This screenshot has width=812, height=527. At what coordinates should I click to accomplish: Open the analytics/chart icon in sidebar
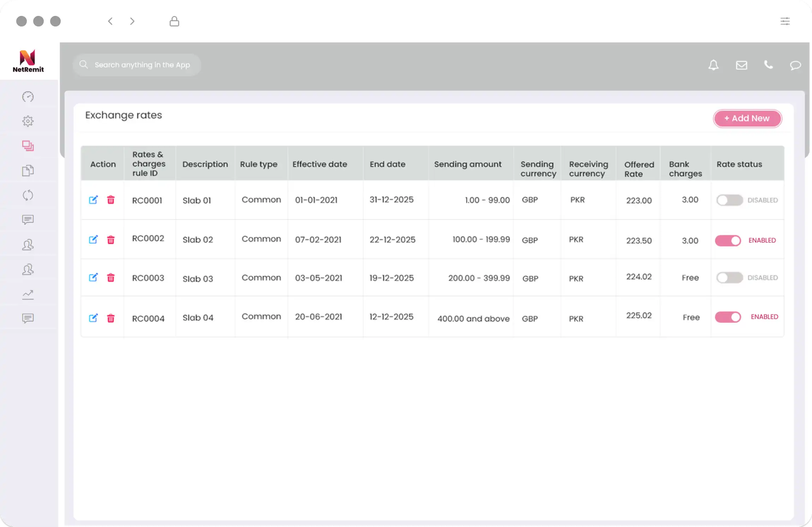click(28, 294)
